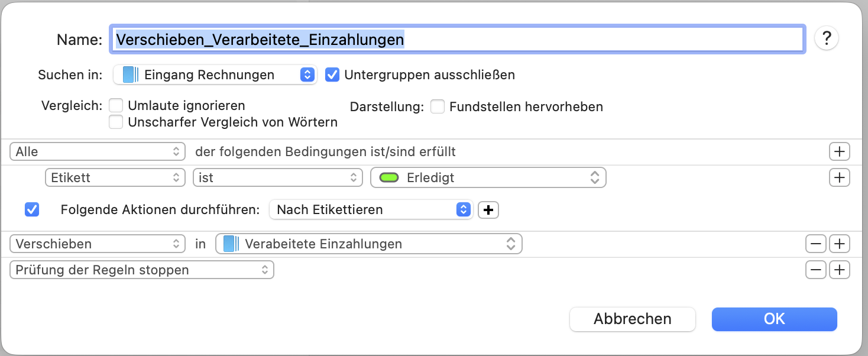The width and height of the screenshot is (868, 356).
Task: Add action trigger with bold plus button
Action: coord(488,210)
